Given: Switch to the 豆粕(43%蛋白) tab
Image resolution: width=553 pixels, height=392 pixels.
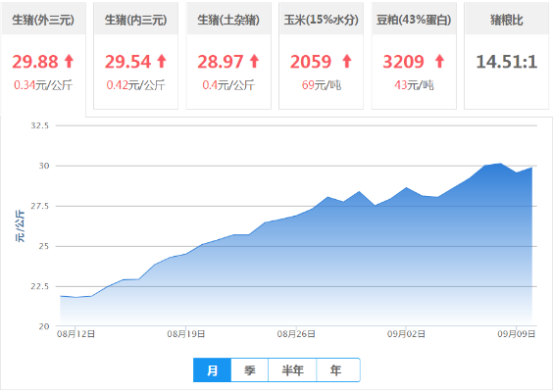Looking at the screenshot, I should [x=414, y=56].
